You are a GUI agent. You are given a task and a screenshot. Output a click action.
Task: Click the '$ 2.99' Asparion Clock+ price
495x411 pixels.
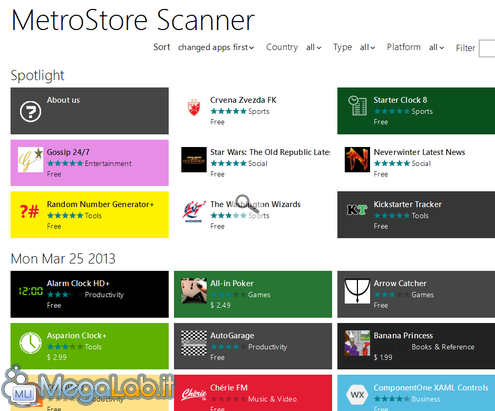[x=56, y=357]
